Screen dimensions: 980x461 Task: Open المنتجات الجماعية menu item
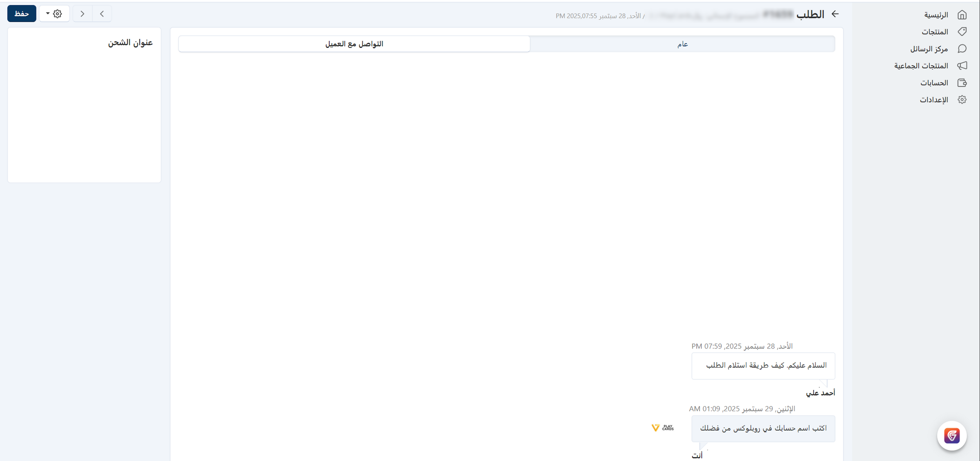[921, 66]
